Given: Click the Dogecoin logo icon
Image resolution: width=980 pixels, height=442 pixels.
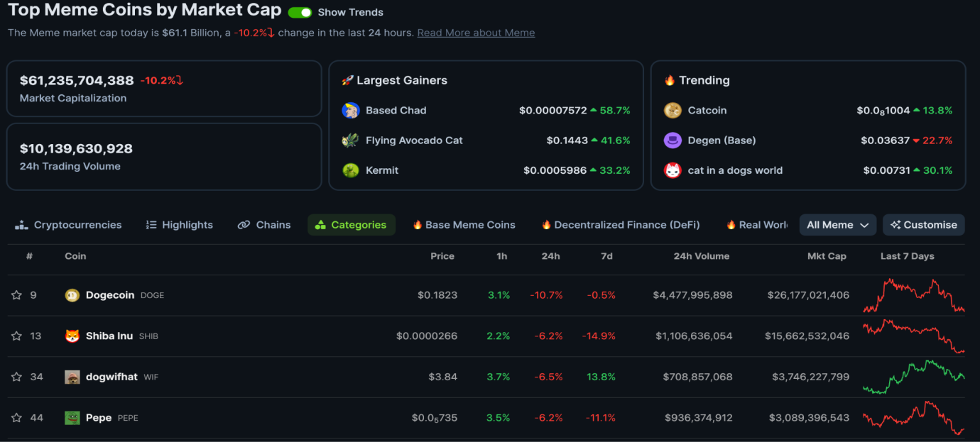Looking at the screenshot, I should (72, 295).
